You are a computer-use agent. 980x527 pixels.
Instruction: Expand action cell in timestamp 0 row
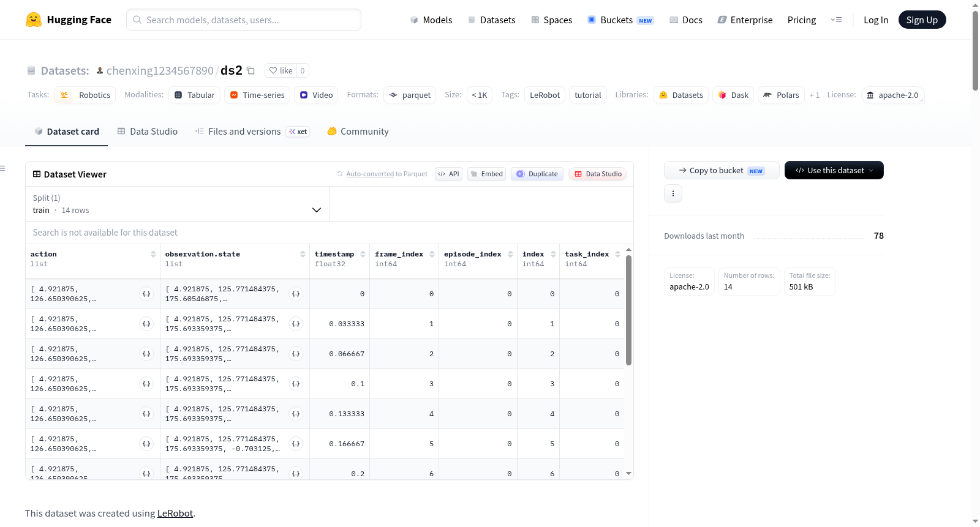pyautogui.click(x=146, y=294)
